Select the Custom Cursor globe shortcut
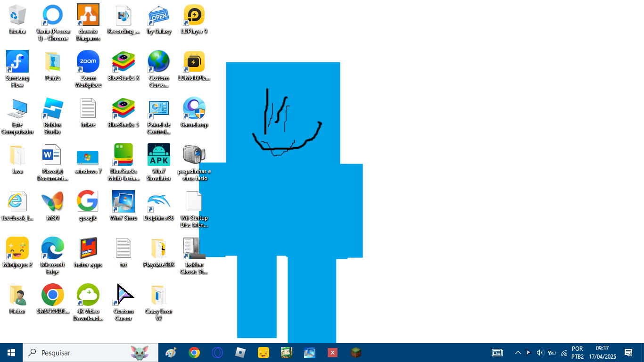The image size is (644, 362). tap(159, 69)
